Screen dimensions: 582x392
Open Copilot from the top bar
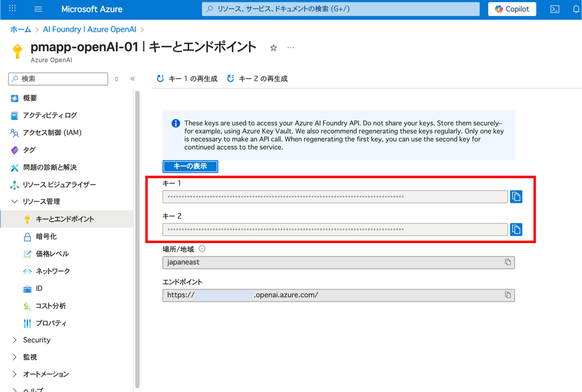point(512,9)
